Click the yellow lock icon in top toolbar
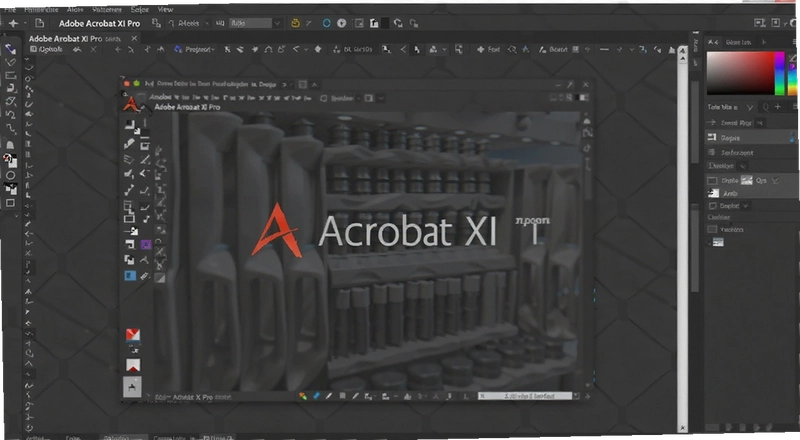Viewport: 800px width, 440px height. pyautogui.click(x=295, y=23)
